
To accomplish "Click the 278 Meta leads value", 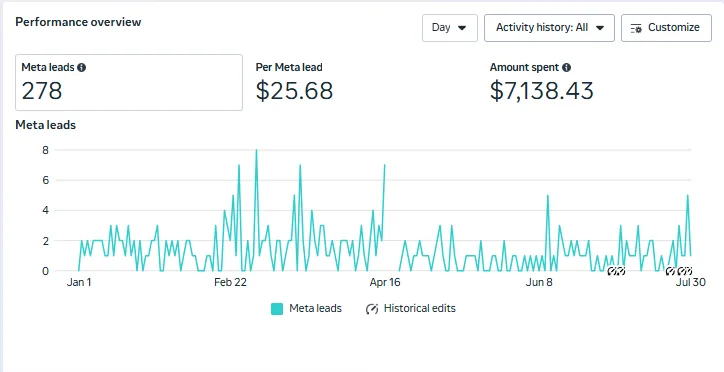I will point(42,90).
